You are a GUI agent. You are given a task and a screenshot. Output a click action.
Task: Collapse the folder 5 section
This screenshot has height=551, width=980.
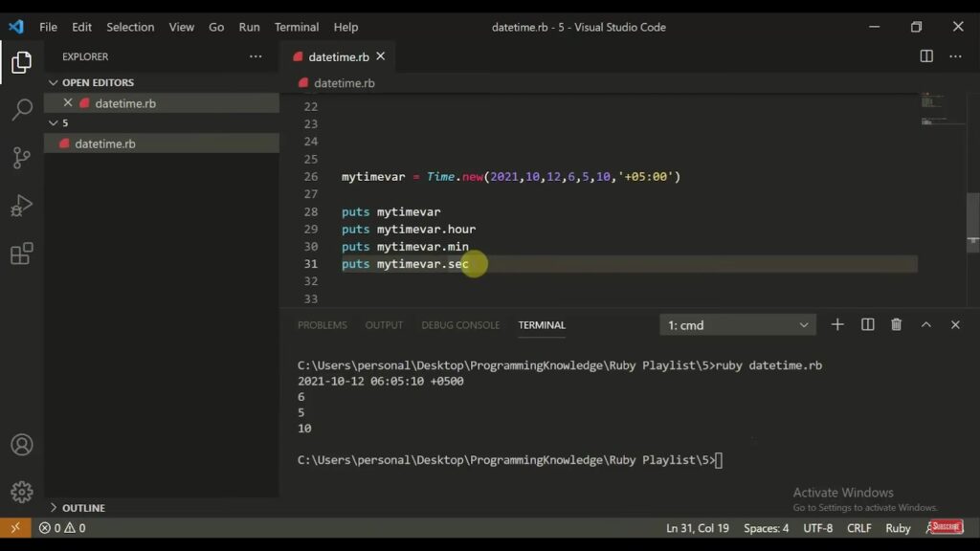[54, 123]
